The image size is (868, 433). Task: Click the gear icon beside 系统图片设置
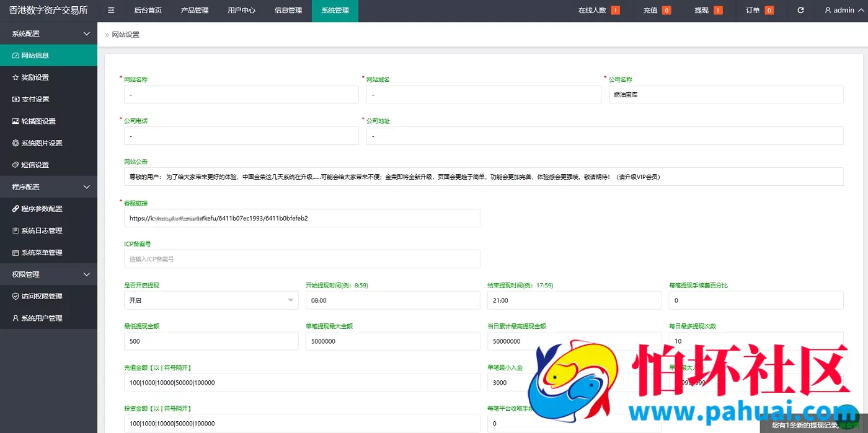(16, 143)
